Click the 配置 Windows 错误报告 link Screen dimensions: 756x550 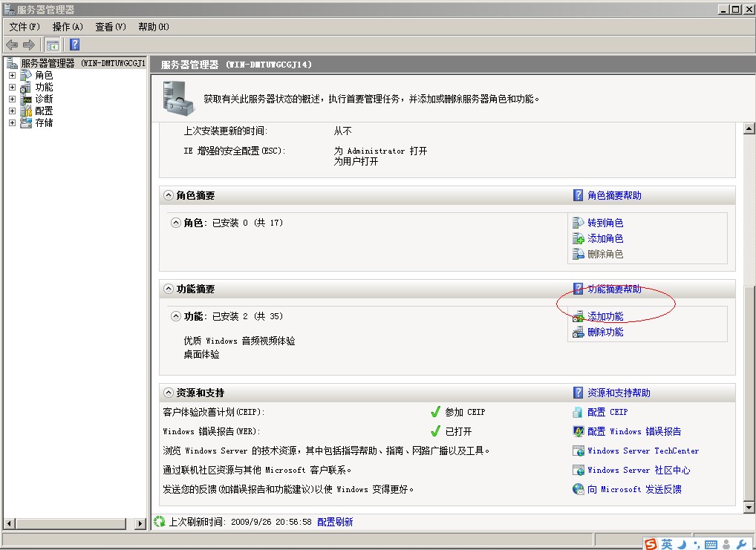[x=634, y=431]
